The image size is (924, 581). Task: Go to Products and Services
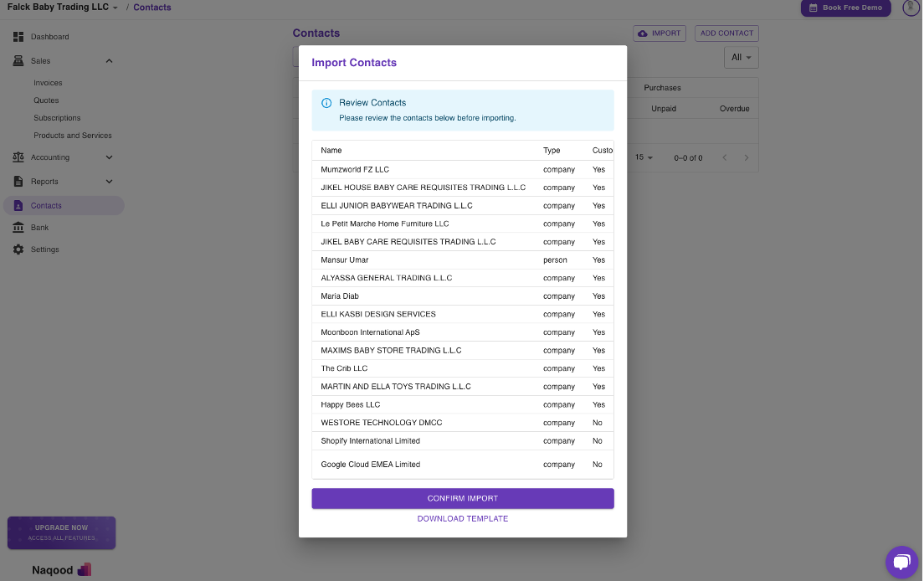point(73,136)
